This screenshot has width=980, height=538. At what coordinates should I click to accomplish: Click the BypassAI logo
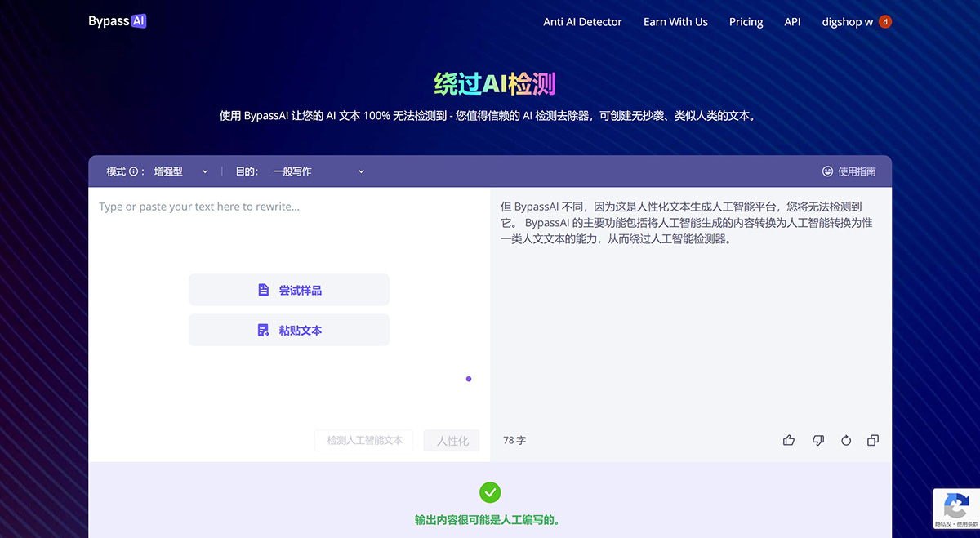pyautogui.click(x=117, y=21)
